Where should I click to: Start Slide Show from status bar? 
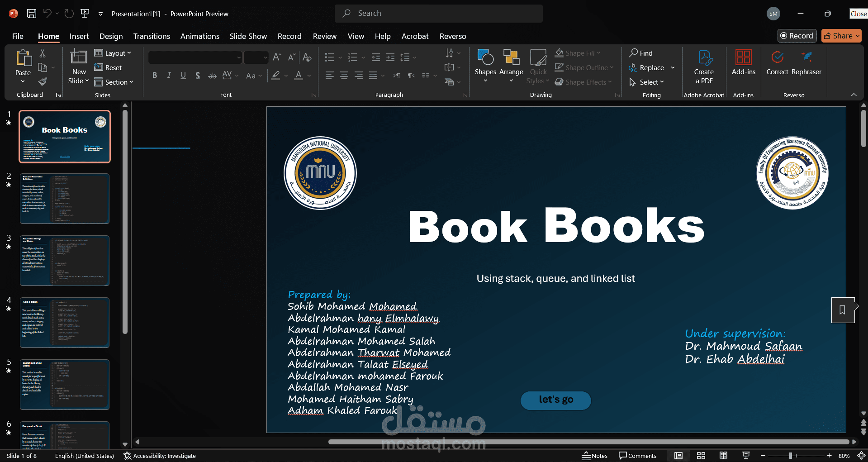click(x=746, y=456)
